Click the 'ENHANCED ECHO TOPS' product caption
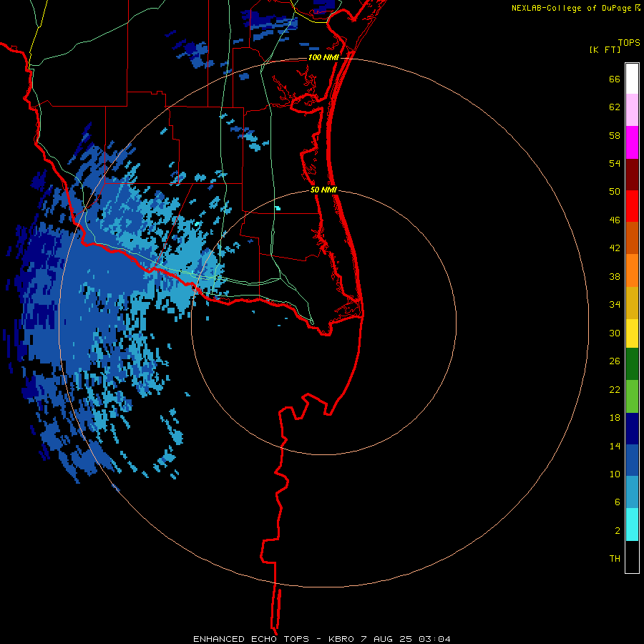 tap(251, 639)
